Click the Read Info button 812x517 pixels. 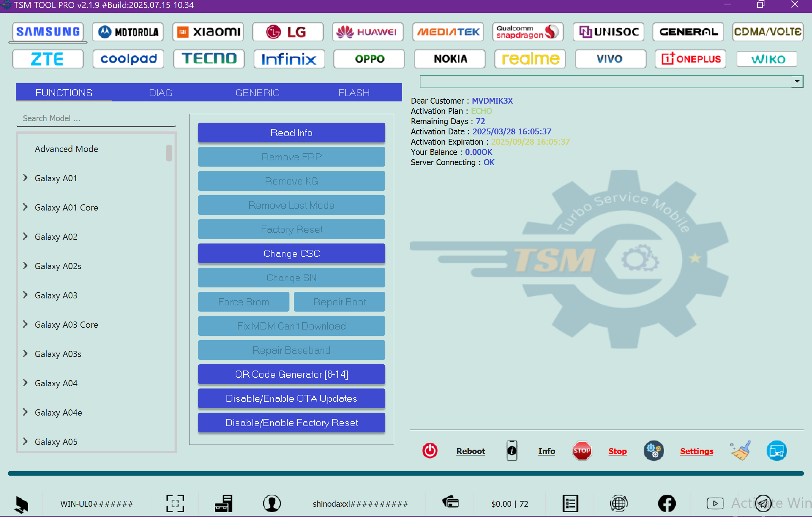click(x=292, y=133)
